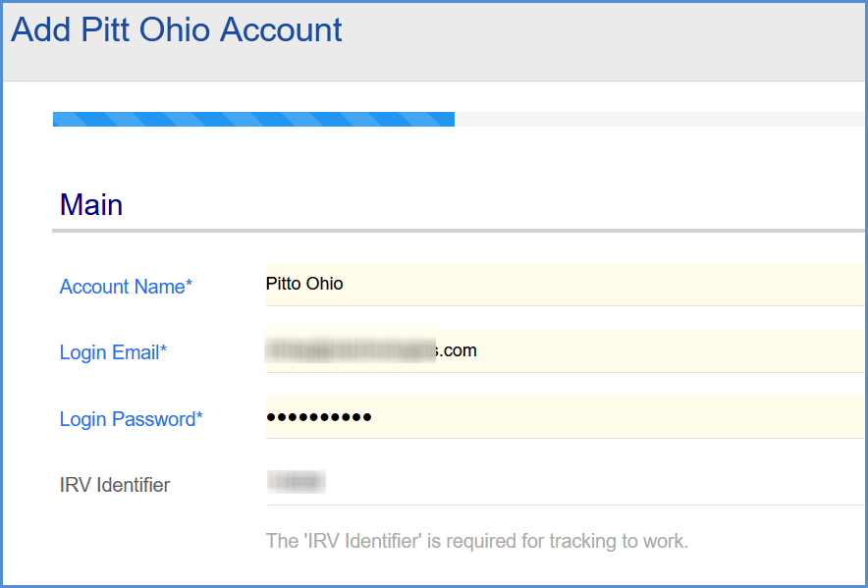Click the 'Pitto Ohio' text in Account Name
The height and width of the screenshot is (588, 868).
[x=304, y=284]
